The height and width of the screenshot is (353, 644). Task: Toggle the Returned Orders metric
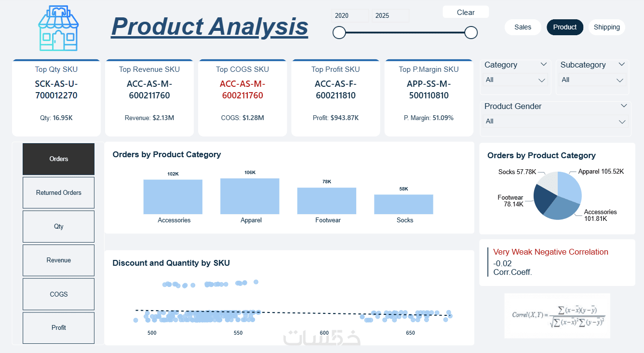(x=58, y=192)
